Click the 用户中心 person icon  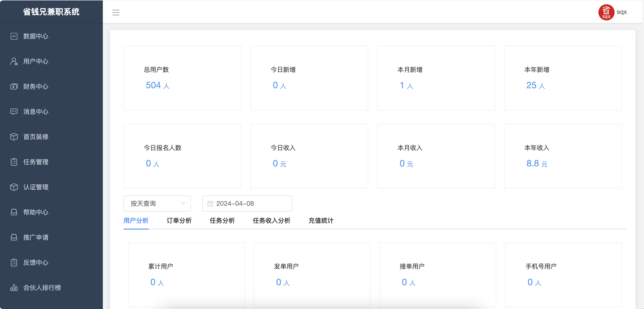click(14, 62)
